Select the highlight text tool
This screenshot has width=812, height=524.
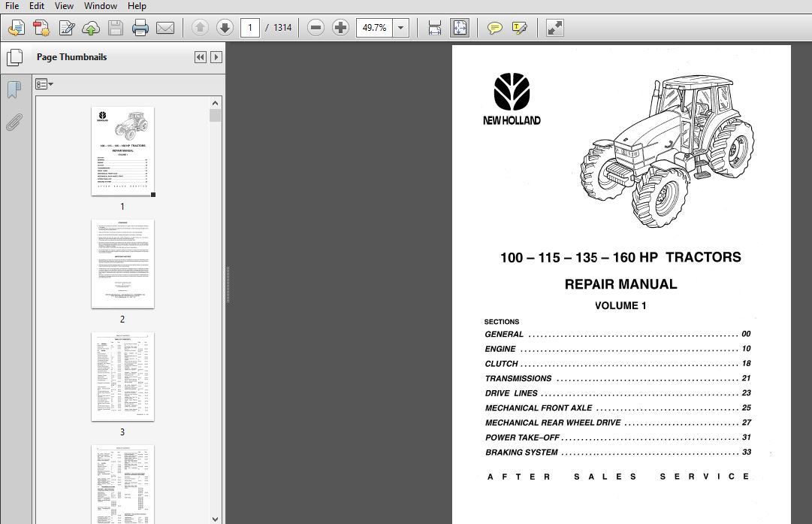(519, 28)
